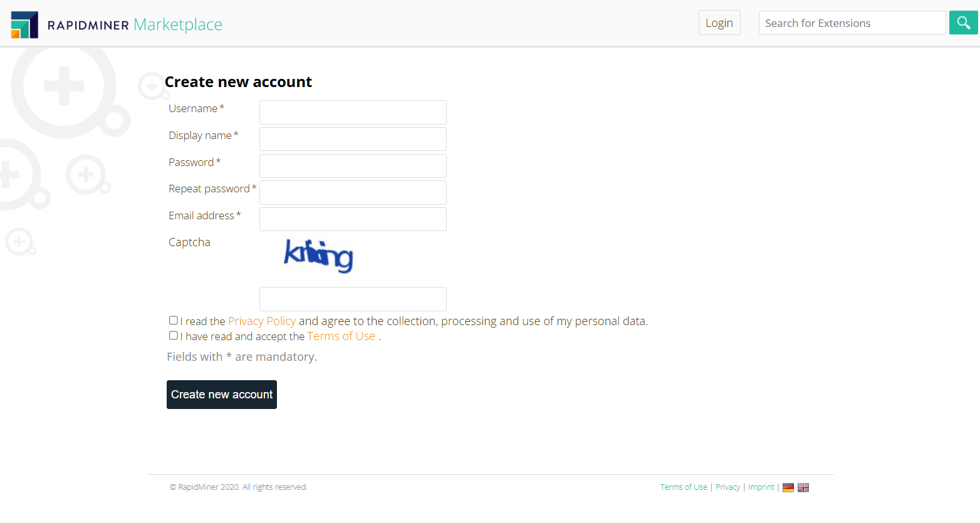Open the Terms of Use link in form
Image resolution: width=980 pixels, height=523 pixels.
click(341, 336)
